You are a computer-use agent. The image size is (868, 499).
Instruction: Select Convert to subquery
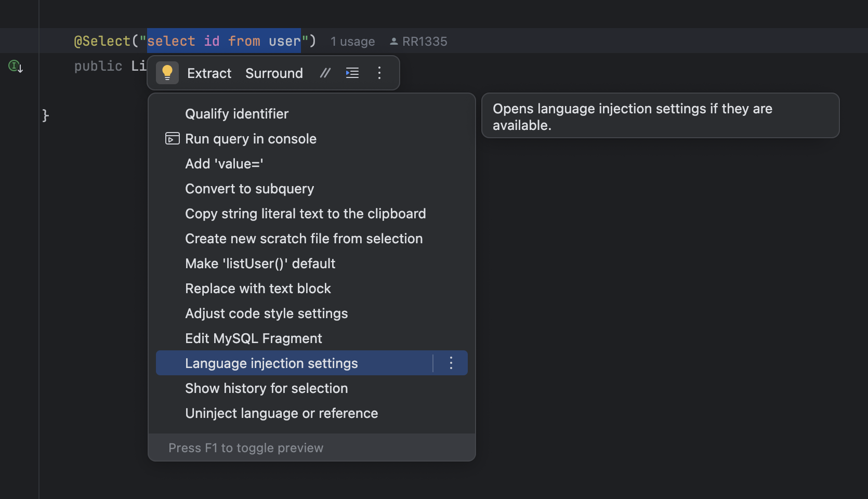point(249,189)
